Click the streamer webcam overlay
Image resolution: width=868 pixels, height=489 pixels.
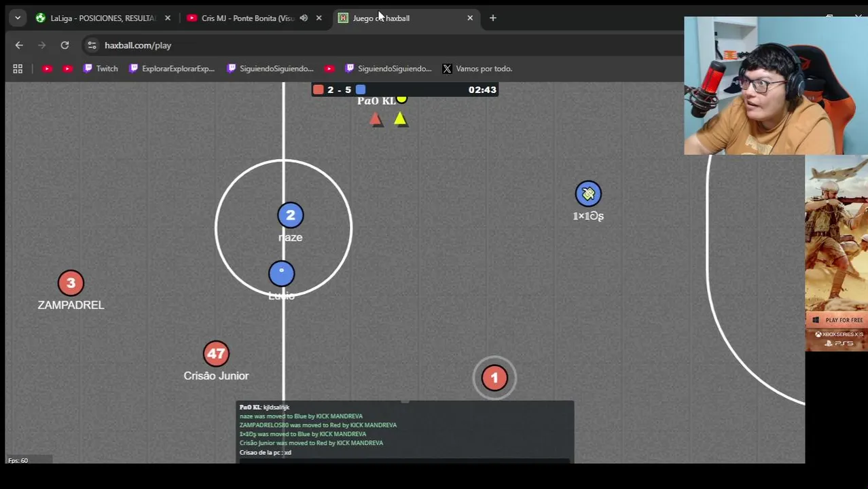point(776,86)
